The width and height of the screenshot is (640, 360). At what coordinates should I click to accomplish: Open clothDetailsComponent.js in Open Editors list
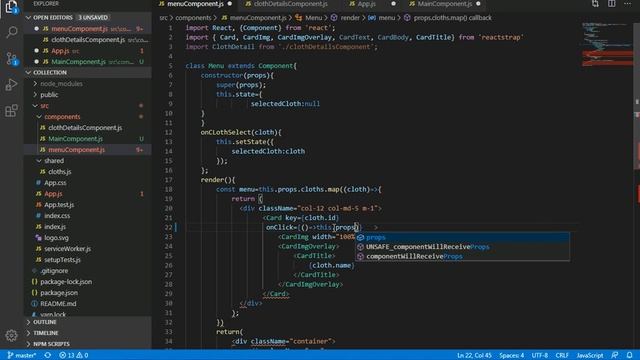click(x=88, y=40)
